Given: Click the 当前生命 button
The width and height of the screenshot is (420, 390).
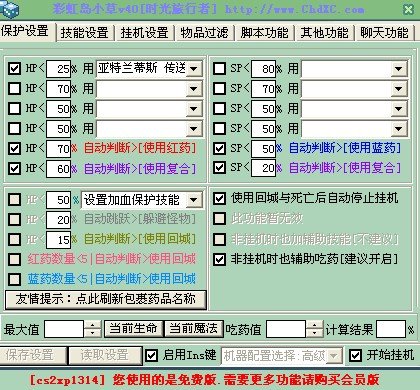Looking at the screenshot, I should [x=133, y=328].
